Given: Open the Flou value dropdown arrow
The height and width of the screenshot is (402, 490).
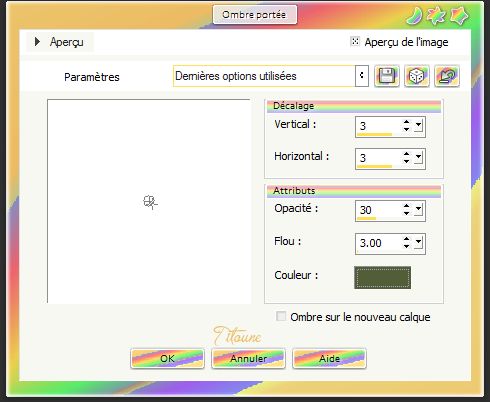Looking at the screenshot, I should coord(419,243).
